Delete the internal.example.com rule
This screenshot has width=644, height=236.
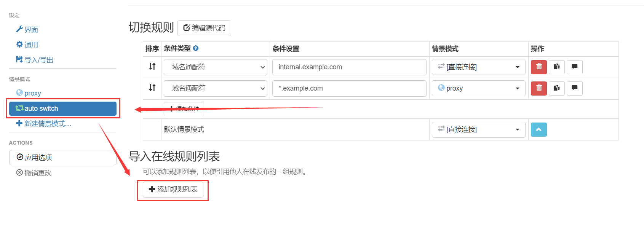539,67
